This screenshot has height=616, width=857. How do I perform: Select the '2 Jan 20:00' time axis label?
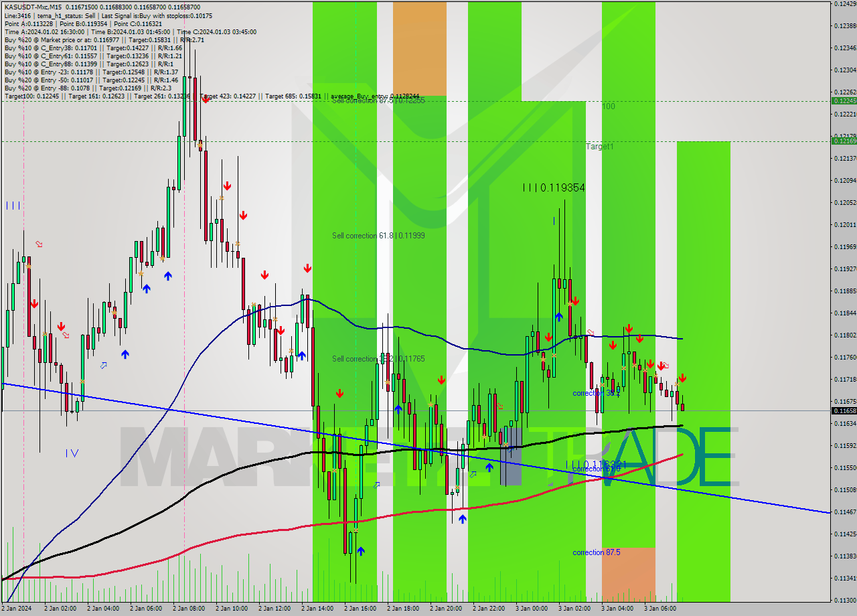446,609
